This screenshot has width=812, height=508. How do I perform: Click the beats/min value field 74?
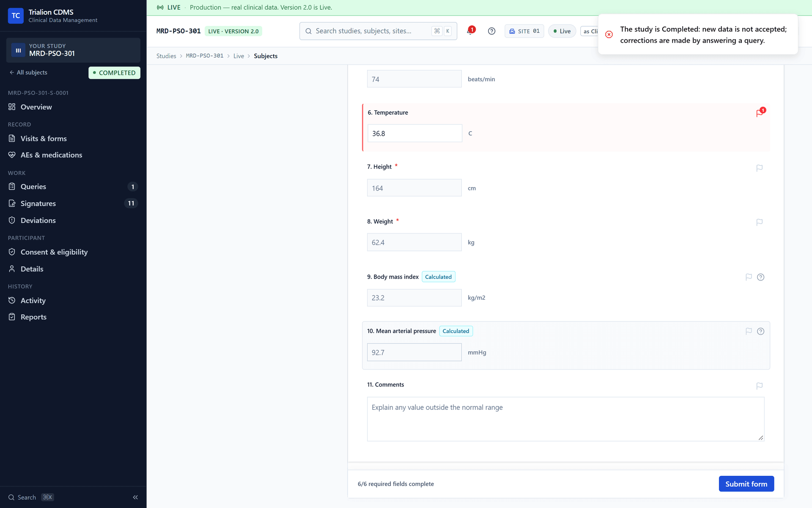pyautogui.click(x=414, y=79)
